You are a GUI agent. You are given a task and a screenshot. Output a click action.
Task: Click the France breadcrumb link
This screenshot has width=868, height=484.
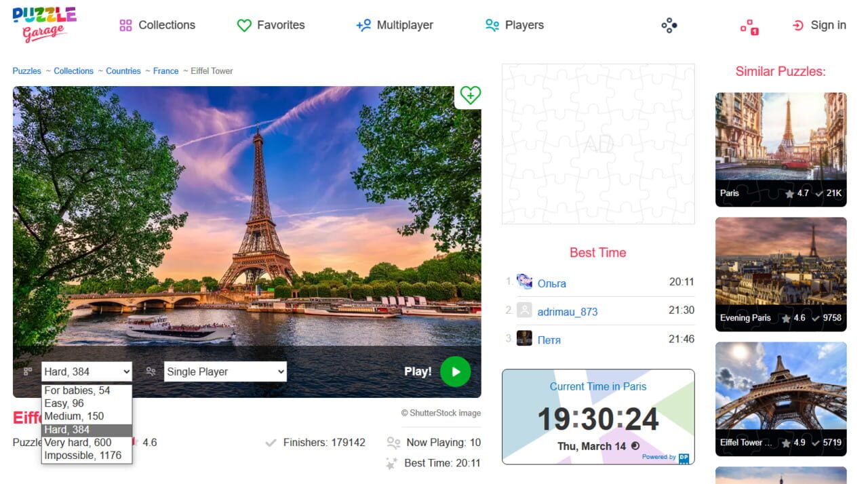tap(165, 70)
